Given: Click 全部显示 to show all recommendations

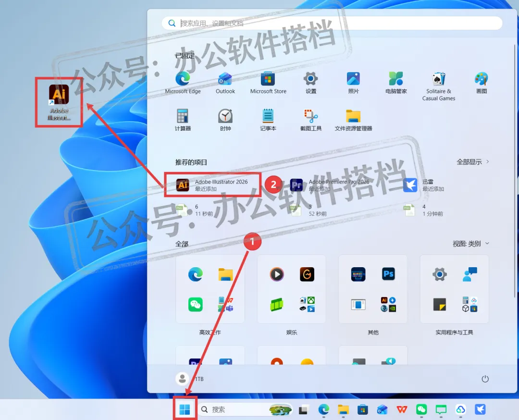Looking at the screenshot, I should click(x=473, y=162).
